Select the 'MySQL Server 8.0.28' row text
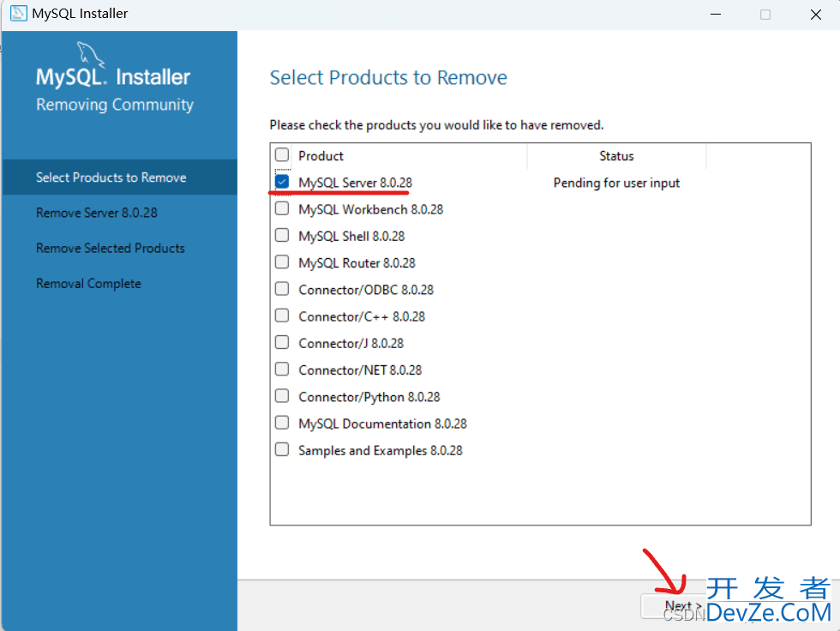 click(x=355, y=183)
